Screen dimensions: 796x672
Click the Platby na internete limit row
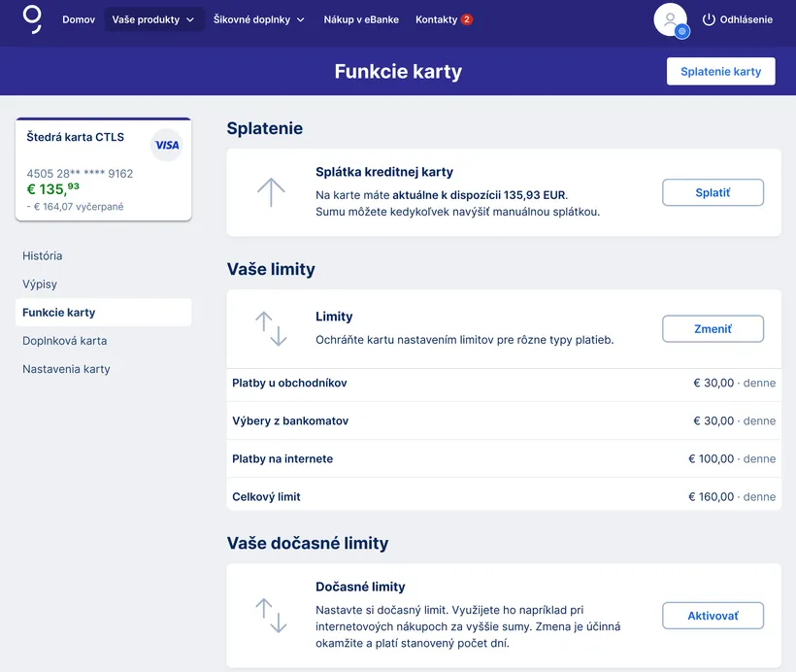pos(503,458)
